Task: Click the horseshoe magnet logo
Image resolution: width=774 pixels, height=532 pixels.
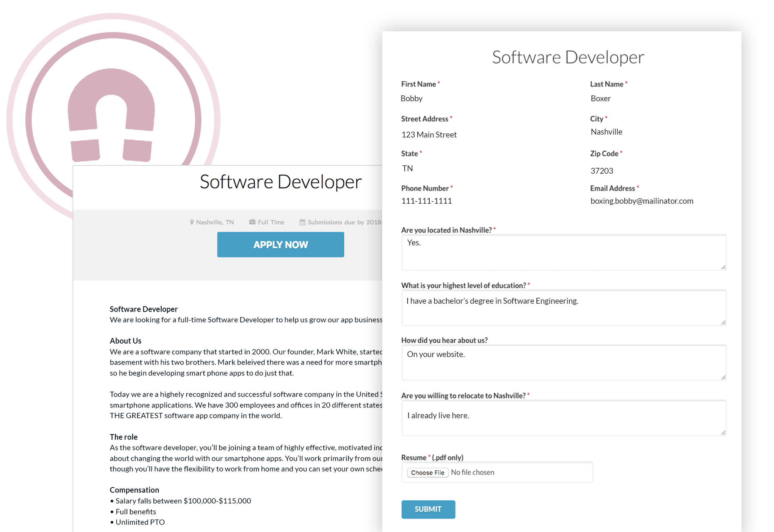Action: click(x=111, y=115)
